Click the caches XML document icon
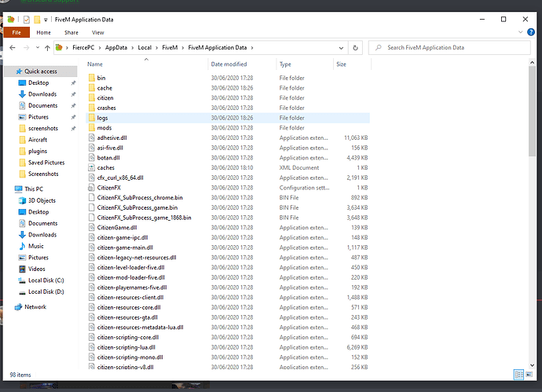The image size is (542, 392). 92,167
